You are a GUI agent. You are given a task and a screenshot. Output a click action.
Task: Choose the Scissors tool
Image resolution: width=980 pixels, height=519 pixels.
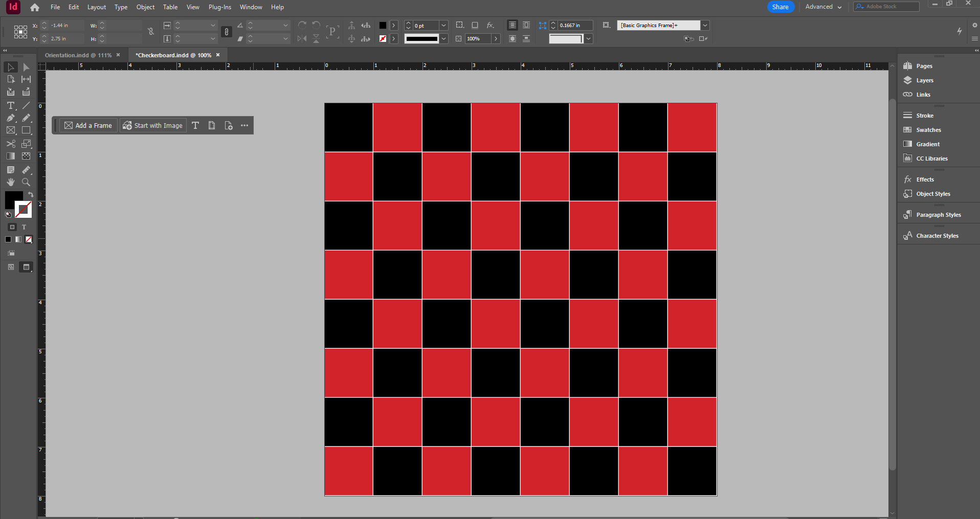click(x=10, y=144)
